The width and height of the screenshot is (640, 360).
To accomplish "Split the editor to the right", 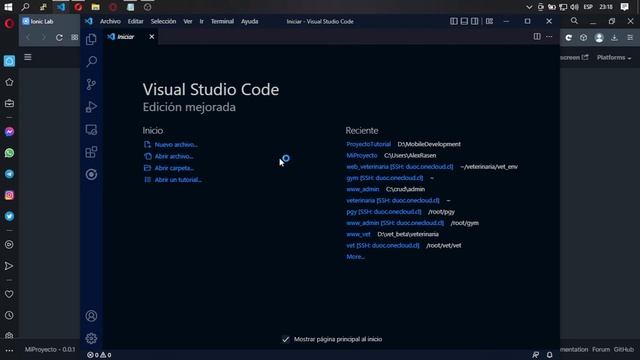I will [537, 37].
